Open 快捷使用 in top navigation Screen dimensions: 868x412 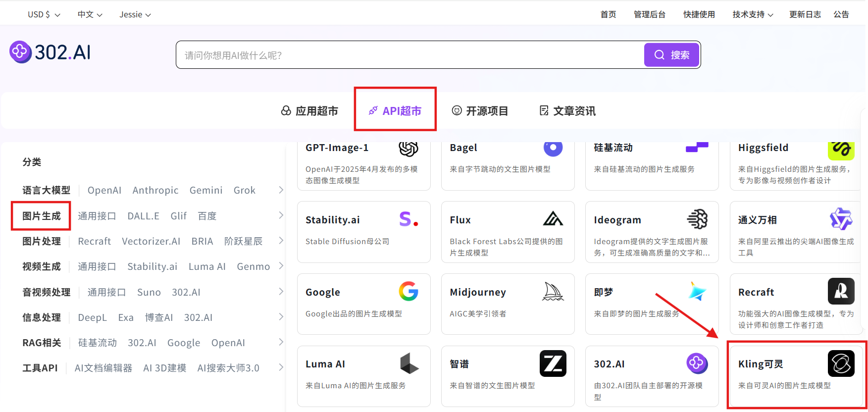point(699,14)
